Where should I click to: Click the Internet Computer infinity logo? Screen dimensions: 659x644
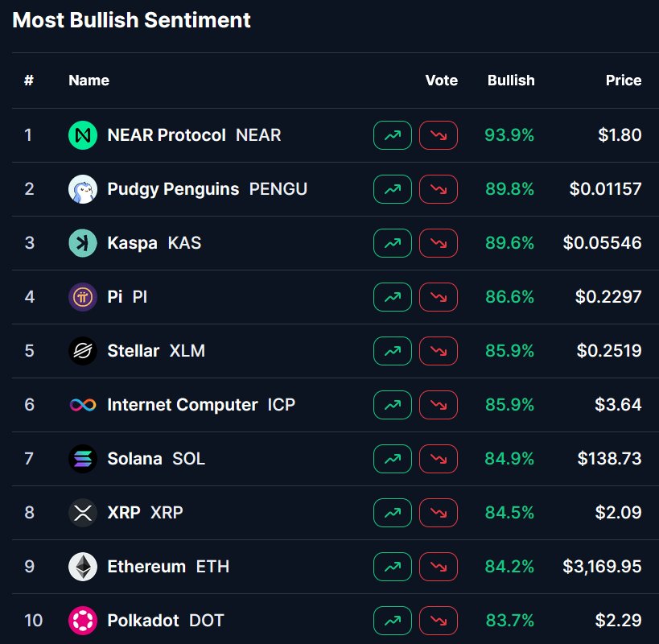coord(83,405)
